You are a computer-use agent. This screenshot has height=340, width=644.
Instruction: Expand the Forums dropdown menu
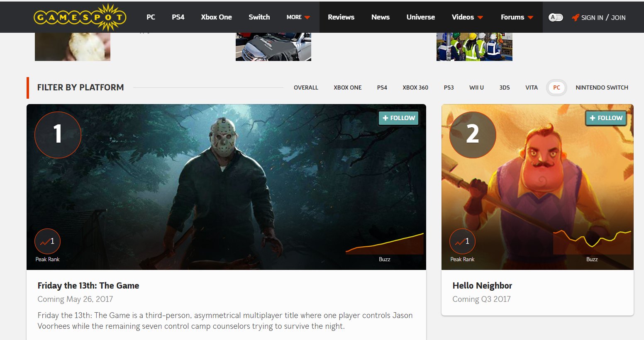(517, 17)
